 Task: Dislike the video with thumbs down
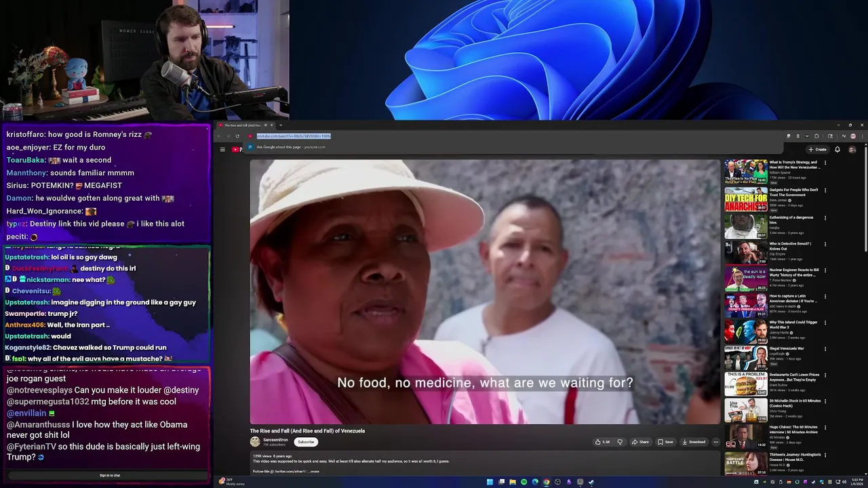point(620,442)
